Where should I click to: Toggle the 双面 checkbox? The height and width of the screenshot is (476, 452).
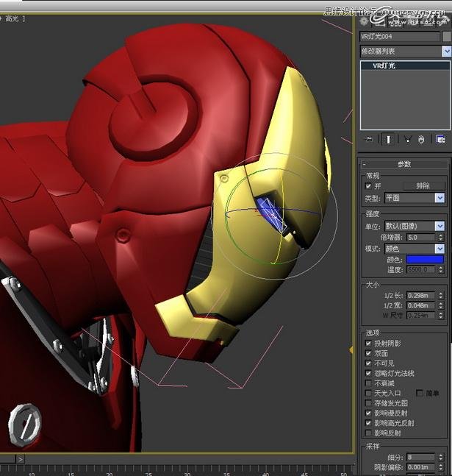tap(368, 353)
